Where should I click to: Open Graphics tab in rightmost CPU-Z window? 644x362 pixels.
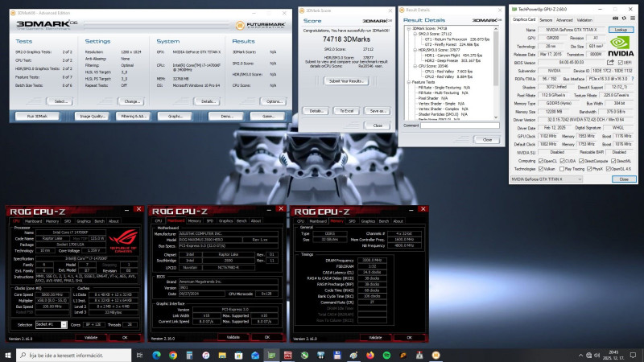click(368, 220)
